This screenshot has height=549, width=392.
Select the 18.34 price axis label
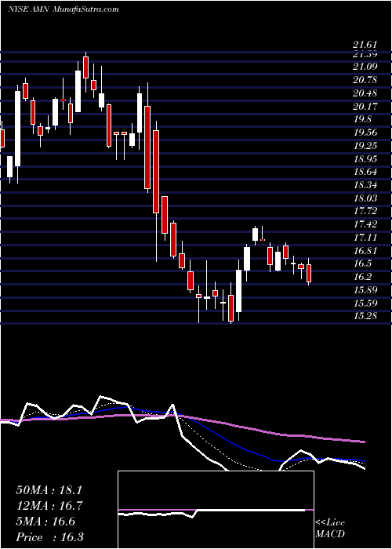(365, 185)
